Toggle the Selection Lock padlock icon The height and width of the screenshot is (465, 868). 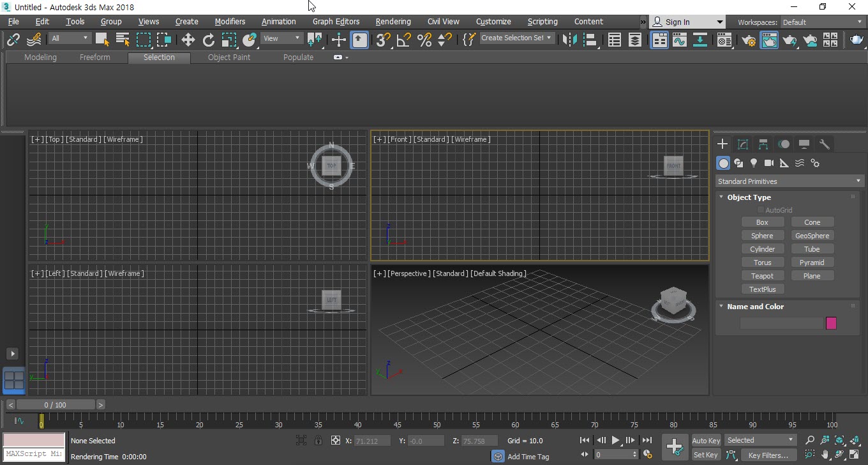pos(318,441)
